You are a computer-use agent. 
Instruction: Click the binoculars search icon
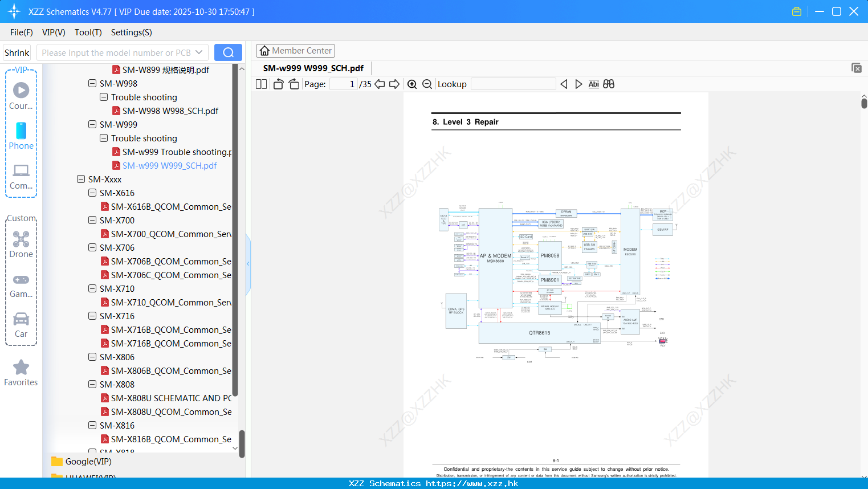(x=609, y=84)
